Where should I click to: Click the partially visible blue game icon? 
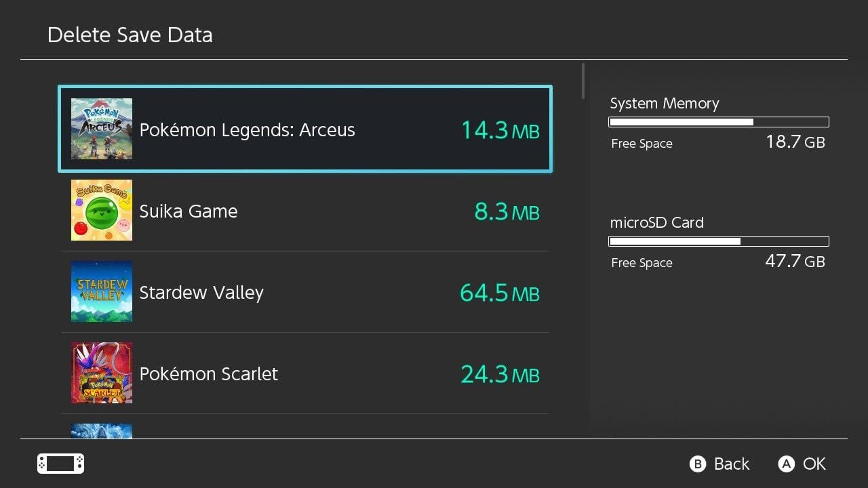click(102, 431)
